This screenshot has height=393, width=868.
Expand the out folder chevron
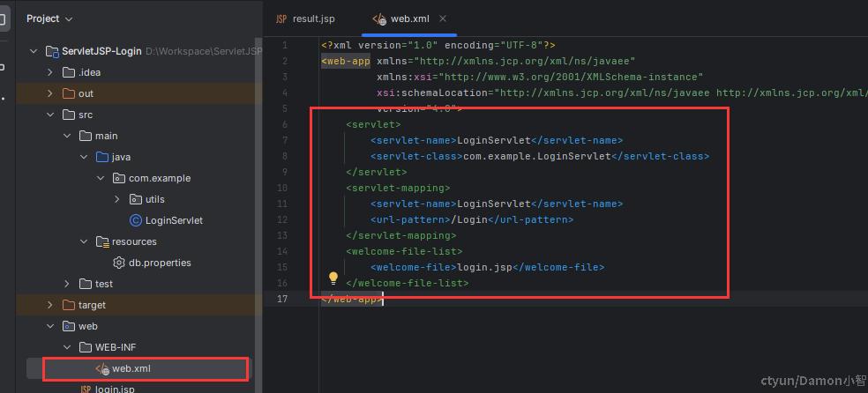point(50,93)
